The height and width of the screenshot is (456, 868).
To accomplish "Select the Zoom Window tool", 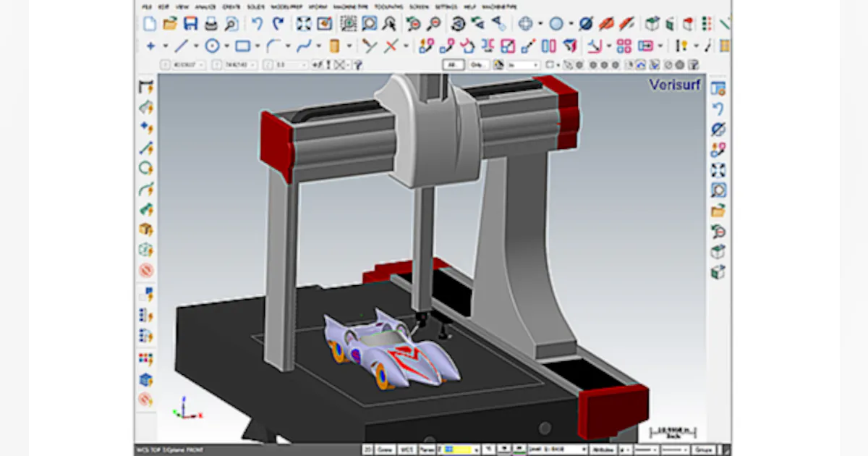I will [370, 23].
